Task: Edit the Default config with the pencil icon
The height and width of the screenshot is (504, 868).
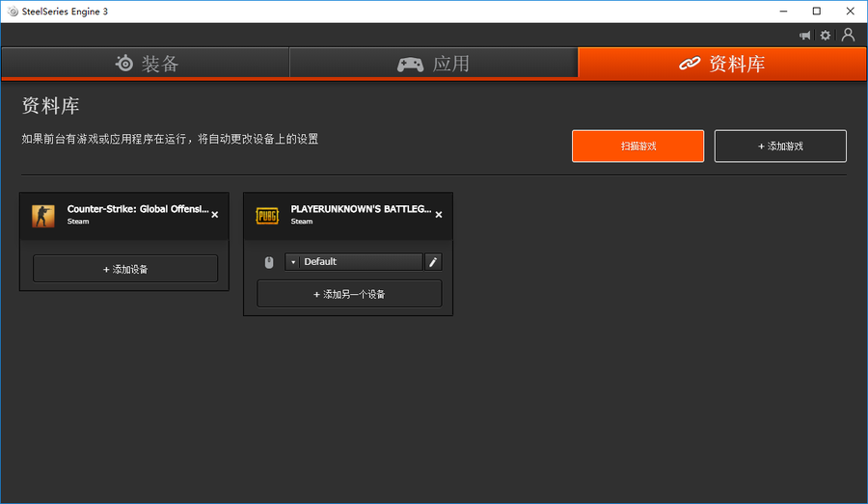Action: [433, 262]
